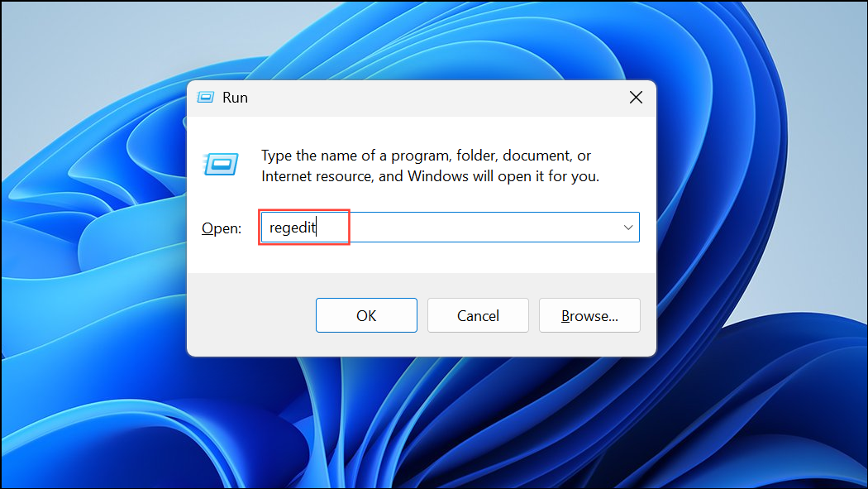Image resolution: width=868 pixels, height=489 pixels.
Task: Expand the Open field history dropdown arrow
Action: [x=628, y=227]
